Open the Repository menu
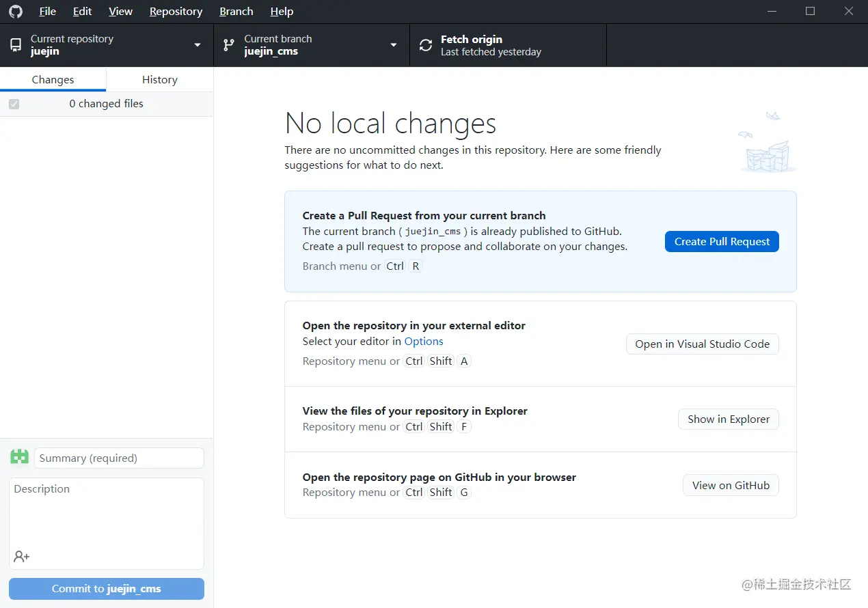This screenshot has width=868, height=608. point(176,12)
